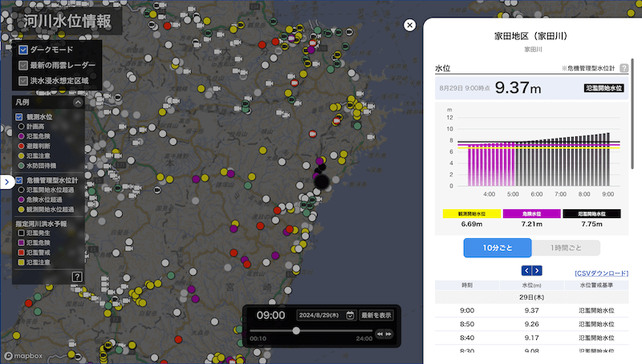Click the help icon beside 危機管理型水位計

tap(624, 68)
